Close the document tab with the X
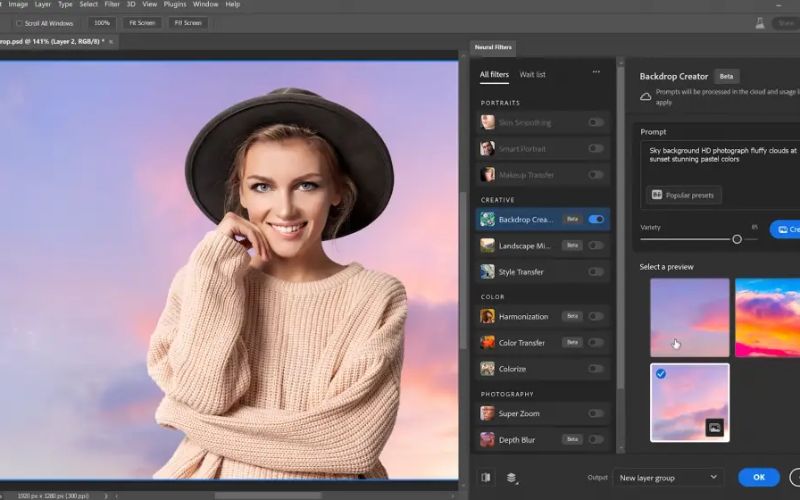Screen dimensions: 800x500 (111, 41)
